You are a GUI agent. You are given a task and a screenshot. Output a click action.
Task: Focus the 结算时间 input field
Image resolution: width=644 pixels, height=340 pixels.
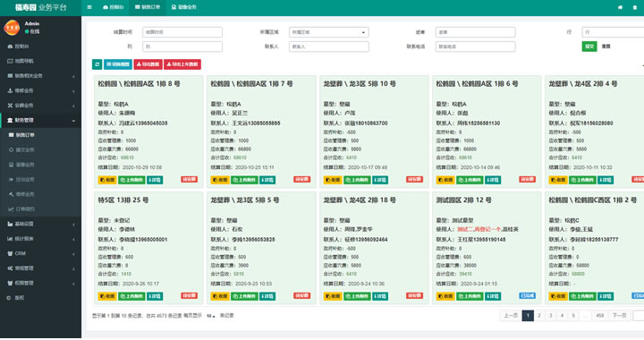pyautogui.click(x=182, y=32)
